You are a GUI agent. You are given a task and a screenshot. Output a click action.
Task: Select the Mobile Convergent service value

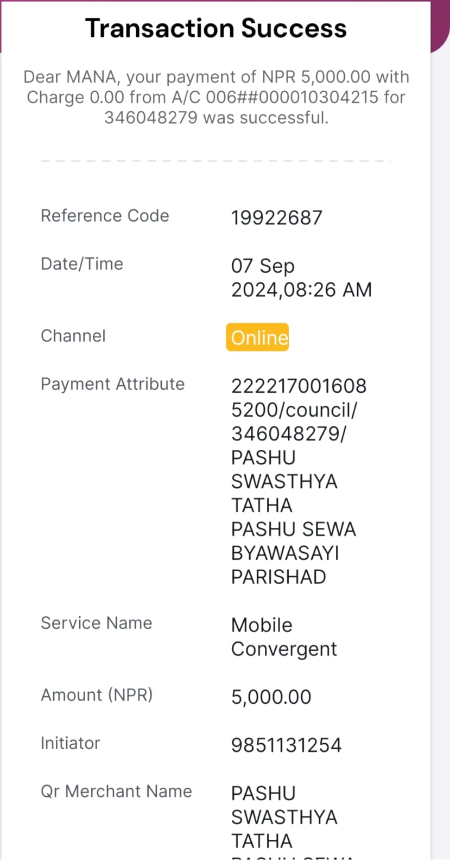(284, 637)
